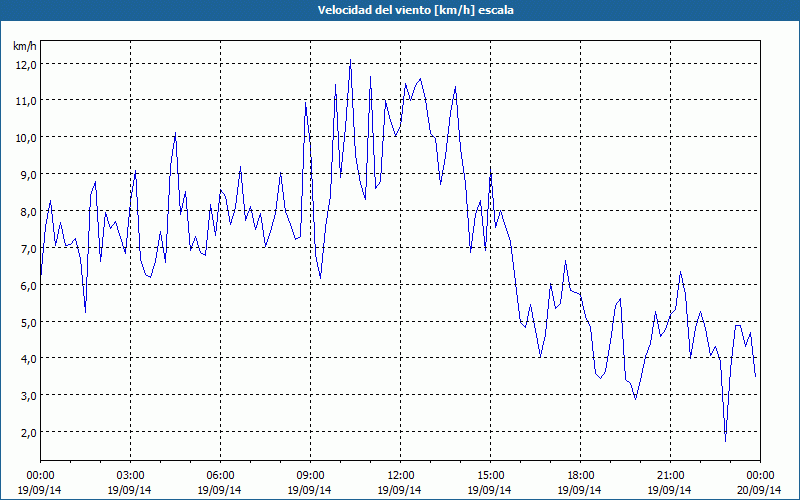Click the '15:00' time axis label
The image size is (800, 500).
490,476
